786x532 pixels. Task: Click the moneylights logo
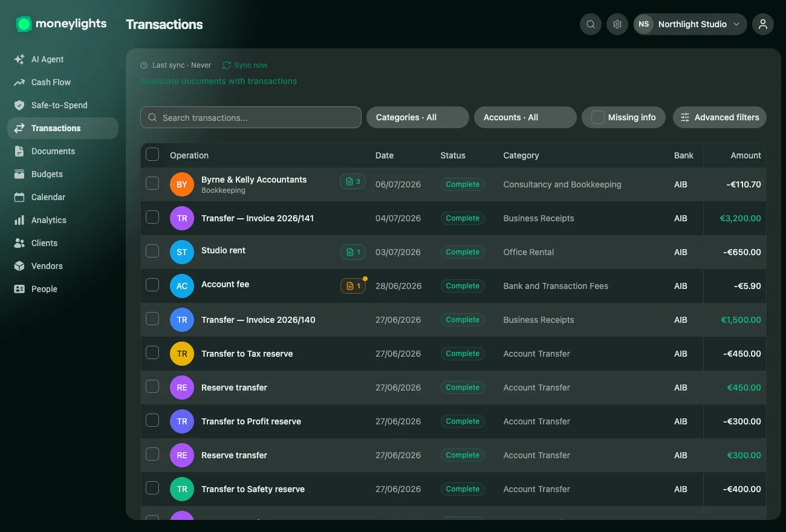[61, 24]
